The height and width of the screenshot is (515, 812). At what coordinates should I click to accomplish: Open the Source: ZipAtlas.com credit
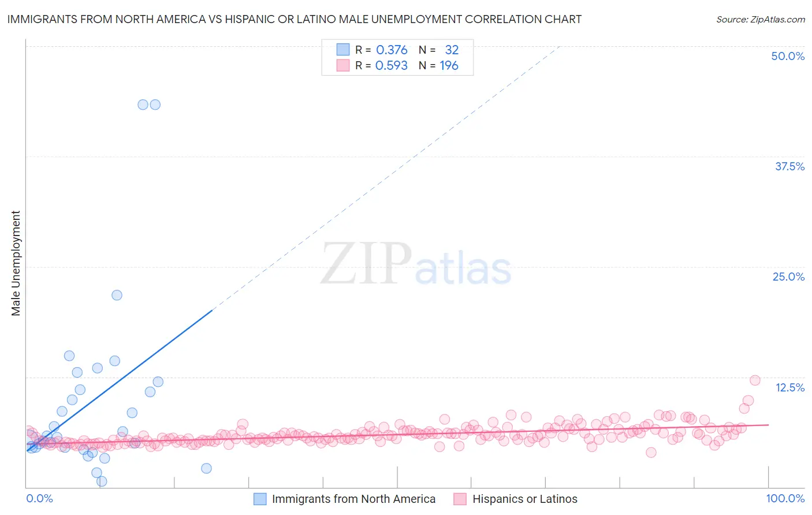click(761, 20)
